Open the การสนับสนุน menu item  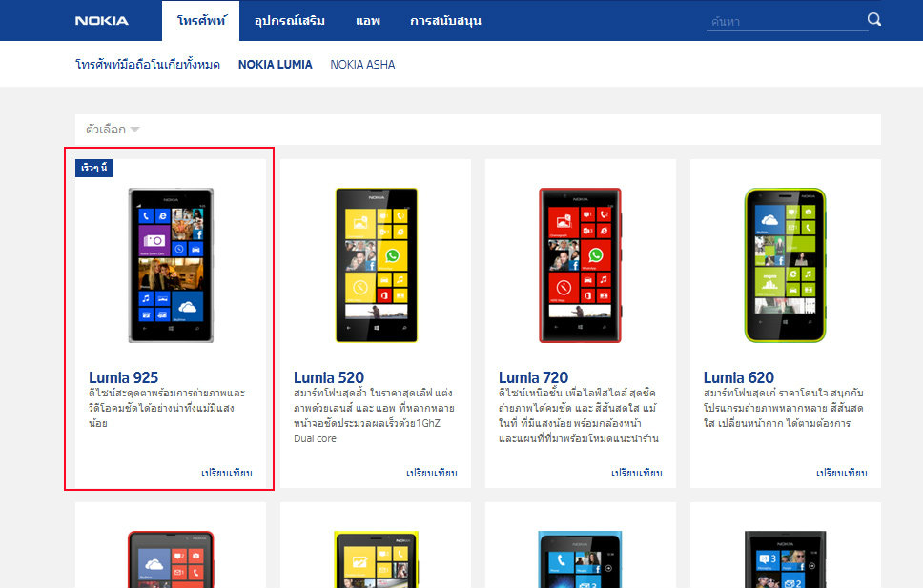tap(445, 21)
